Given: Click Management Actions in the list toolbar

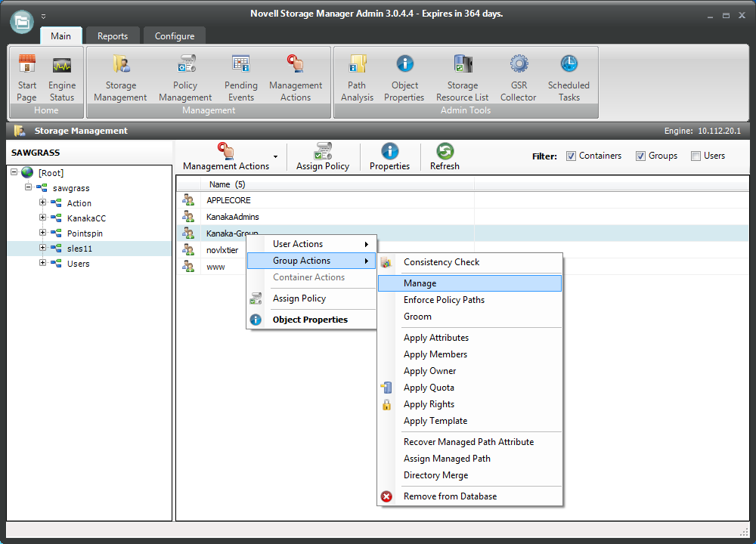Looking at the screenshot, I should pyautogui.click(x=225, y=156).
